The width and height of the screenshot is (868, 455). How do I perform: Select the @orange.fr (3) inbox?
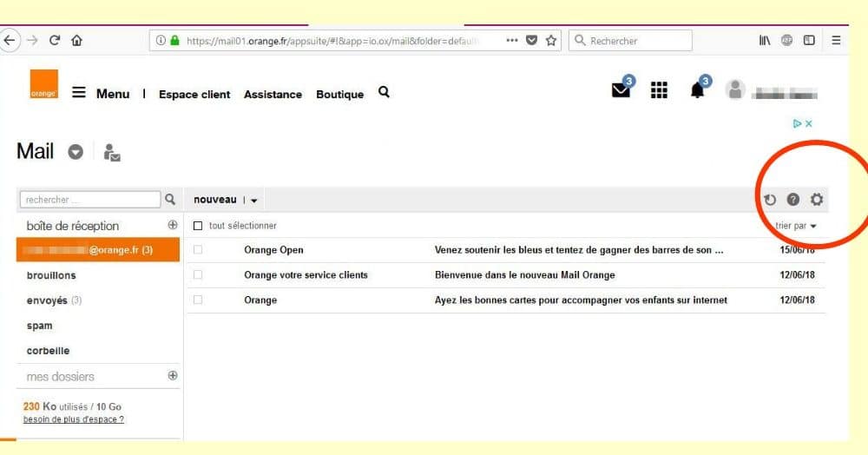click(98, 249)
